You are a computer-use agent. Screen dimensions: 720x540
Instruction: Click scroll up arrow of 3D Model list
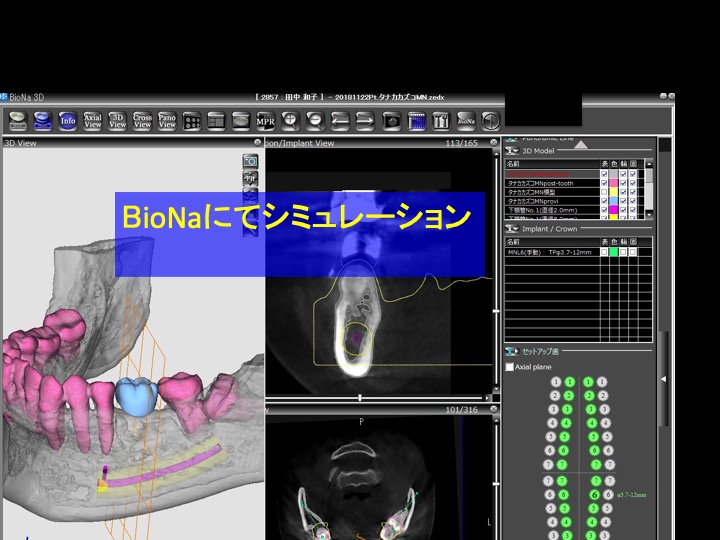(x=649, y=164)
